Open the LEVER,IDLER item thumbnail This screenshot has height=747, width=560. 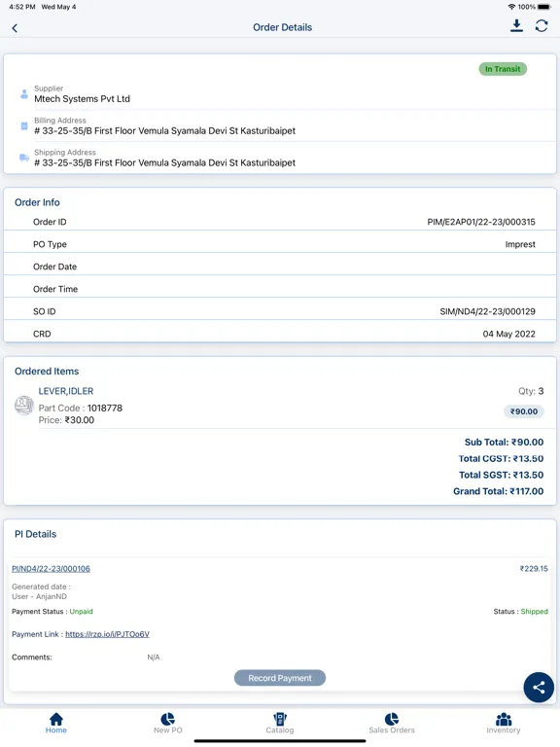[x=24, y=406]
